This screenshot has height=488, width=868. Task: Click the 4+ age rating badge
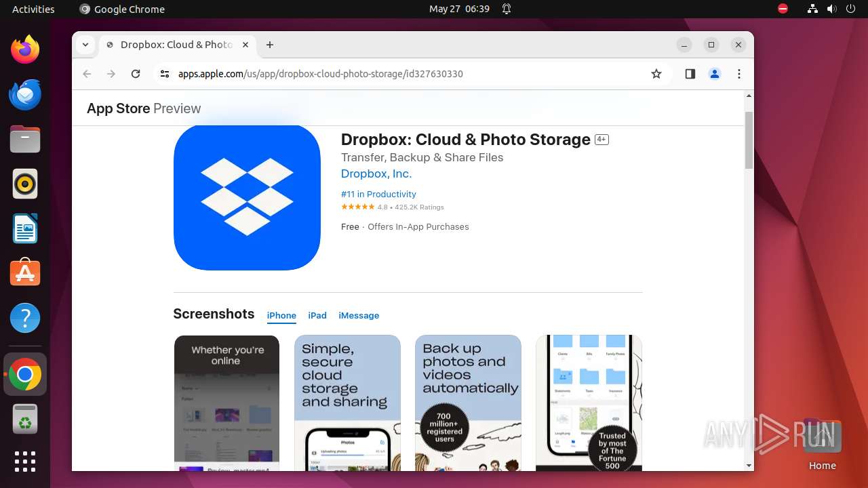[601, 140]
